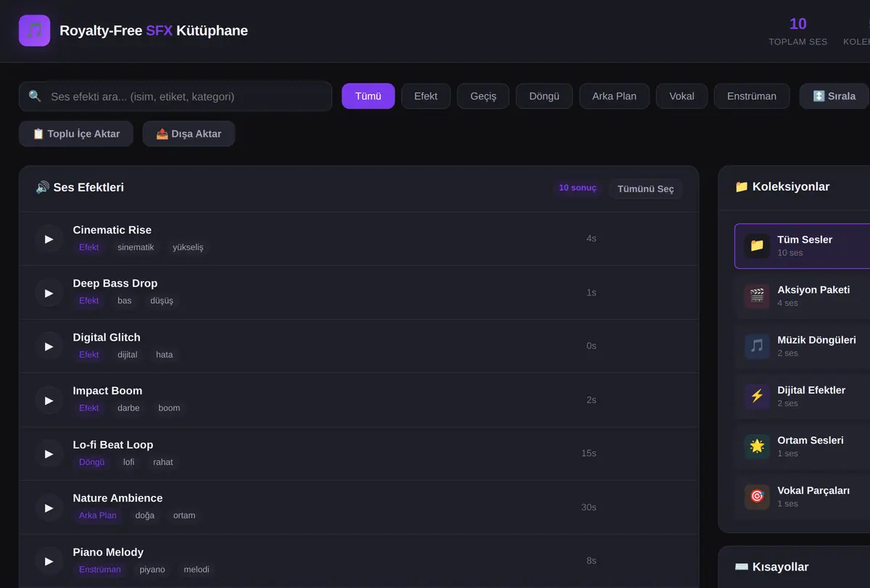Play the Piano Melody sound
Screen dimensions: 870x588
pyautogui.click(x=49, y=561)
